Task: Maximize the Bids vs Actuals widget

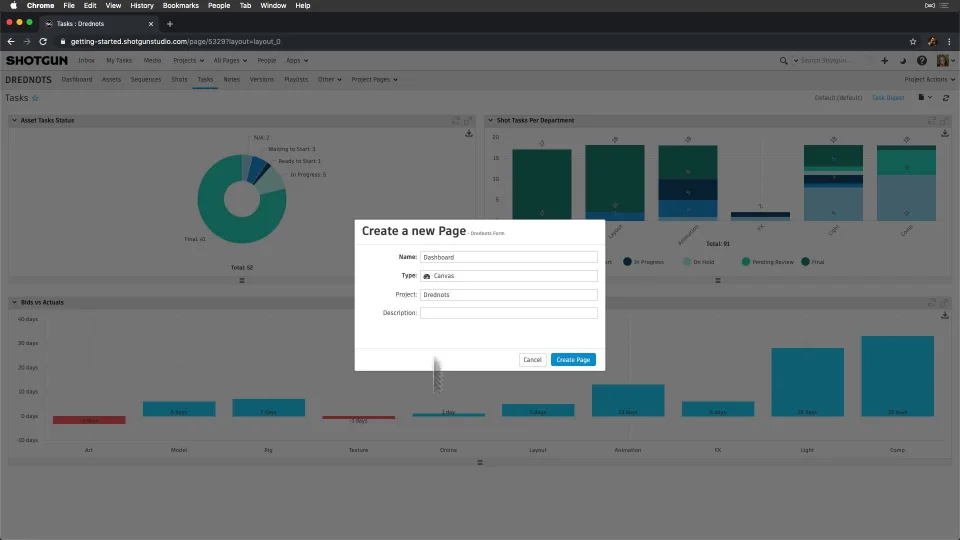Action: pos(944,302)
